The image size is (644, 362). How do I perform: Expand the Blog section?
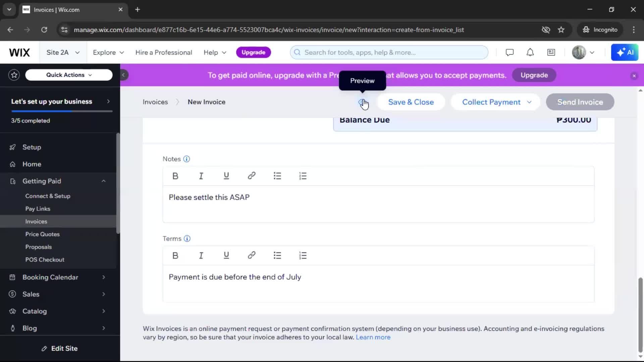tap(103, 328)
